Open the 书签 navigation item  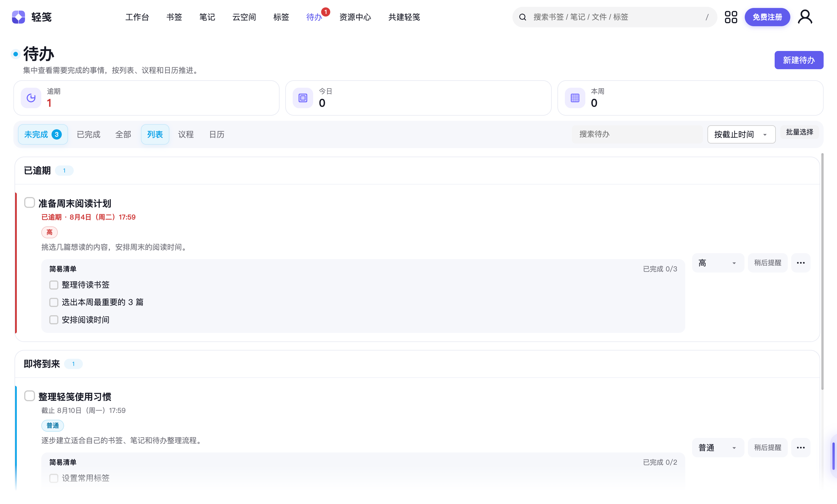(x=174, y=17)
